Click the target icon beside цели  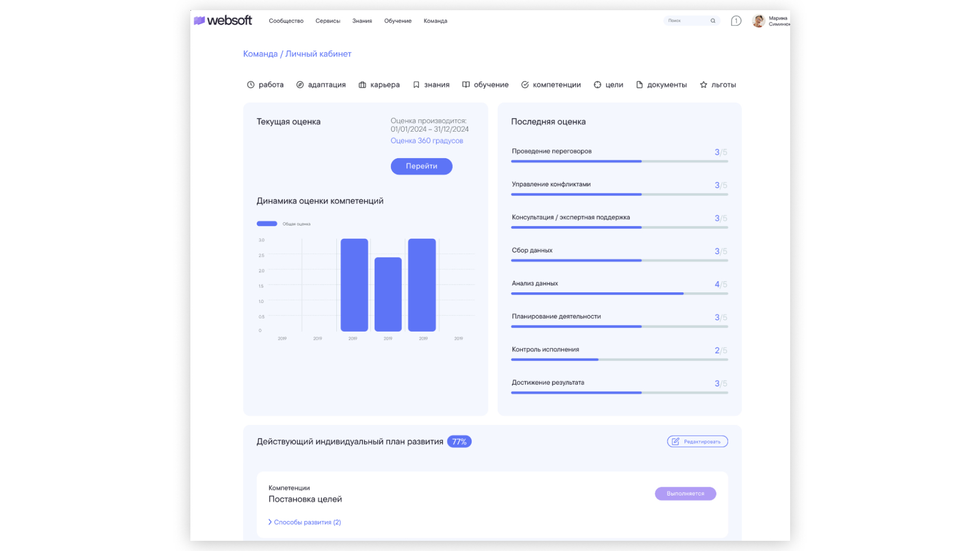coord(598,85)
